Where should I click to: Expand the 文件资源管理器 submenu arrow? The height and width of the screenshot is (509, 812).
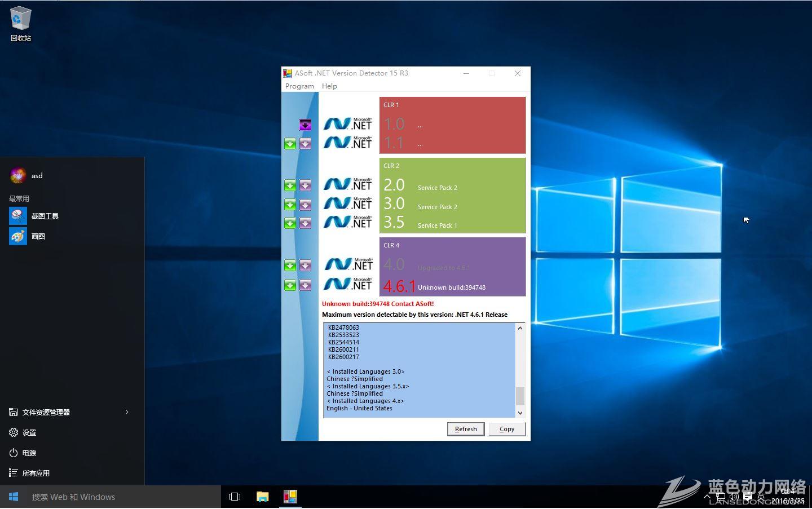(x=127, y=412)
